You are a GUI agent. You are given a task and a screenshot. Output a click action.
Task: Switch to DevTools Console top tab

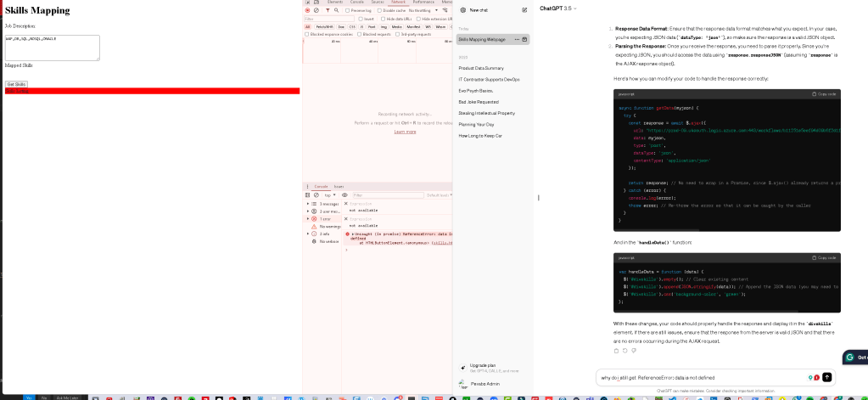(x=357, y=3)
